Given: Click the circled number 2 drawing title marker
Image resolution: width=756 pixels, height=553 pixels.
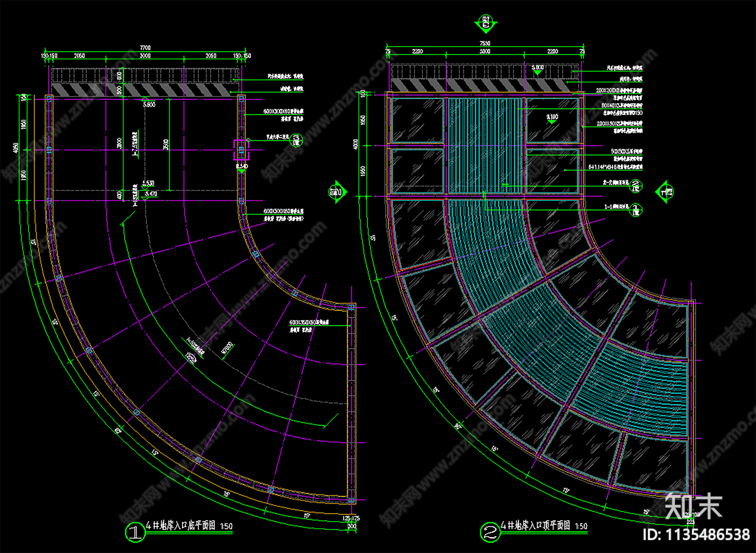Looking at the screenshot, I should [x=490, y=532].
